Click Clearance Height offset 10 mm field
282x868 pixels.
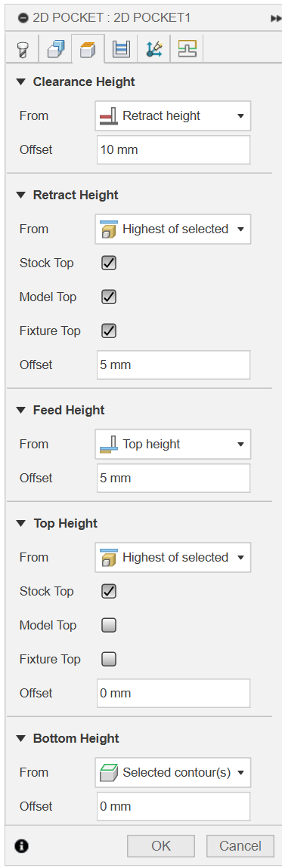tap(173, 149)
